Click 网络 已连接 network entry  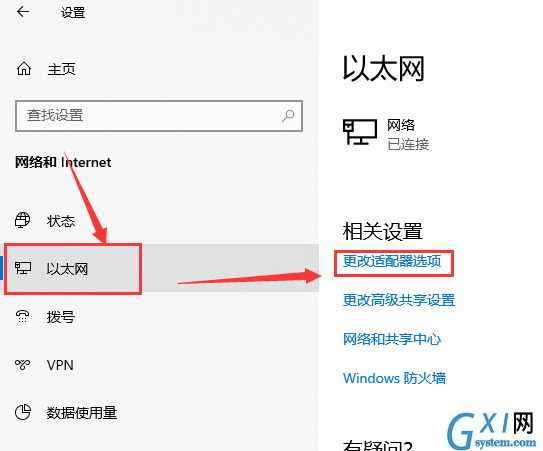click(386, 134)
